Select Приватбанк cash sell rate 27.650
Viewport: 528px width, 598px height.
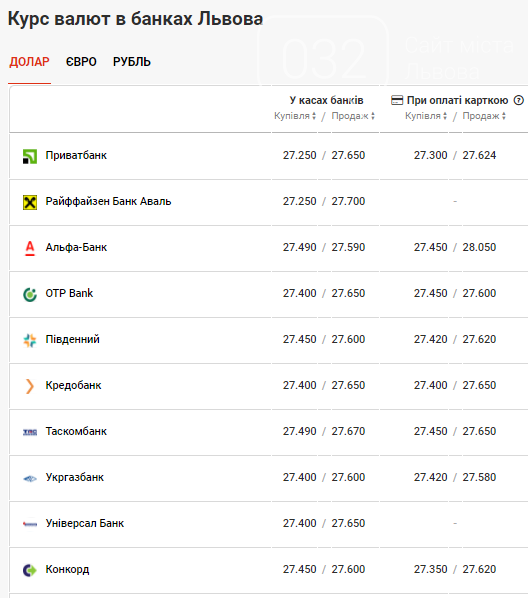348,156
